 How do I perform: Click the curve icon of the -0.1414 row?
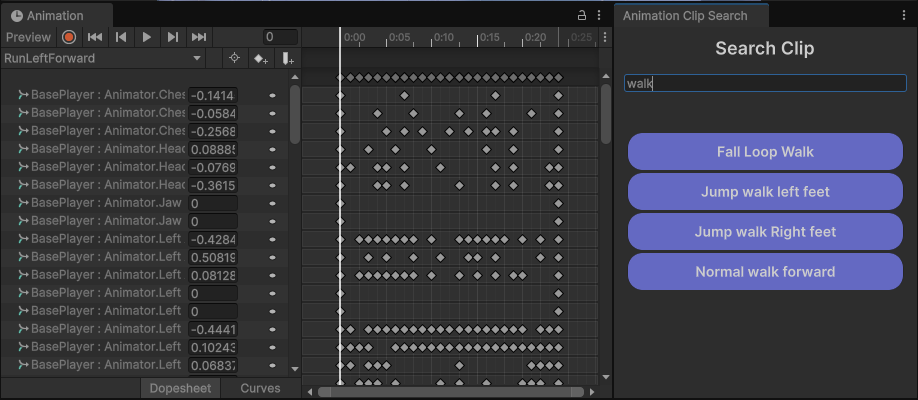(x=23, y=94)
